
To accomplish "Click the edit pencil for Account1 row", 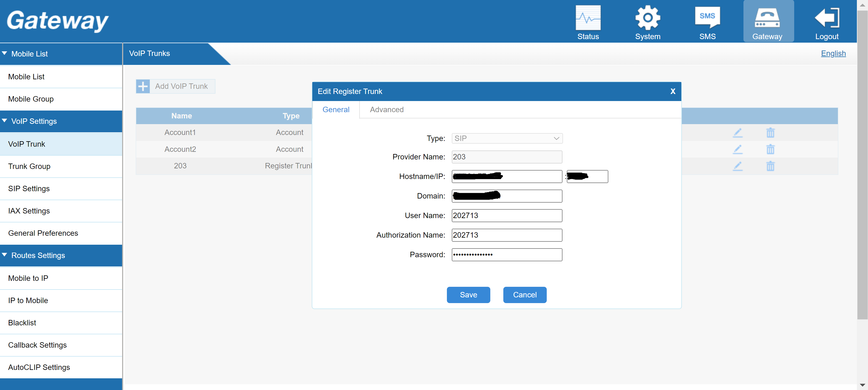I will pyautogui.click(x=737, y=133).
